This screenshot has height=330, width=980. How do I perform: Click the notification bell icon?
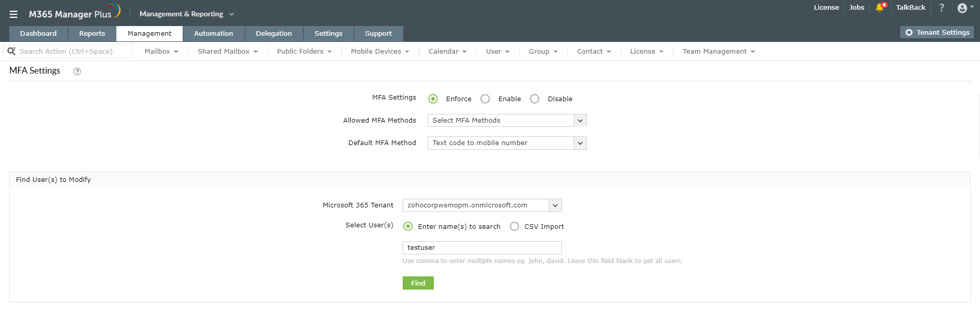879,8
